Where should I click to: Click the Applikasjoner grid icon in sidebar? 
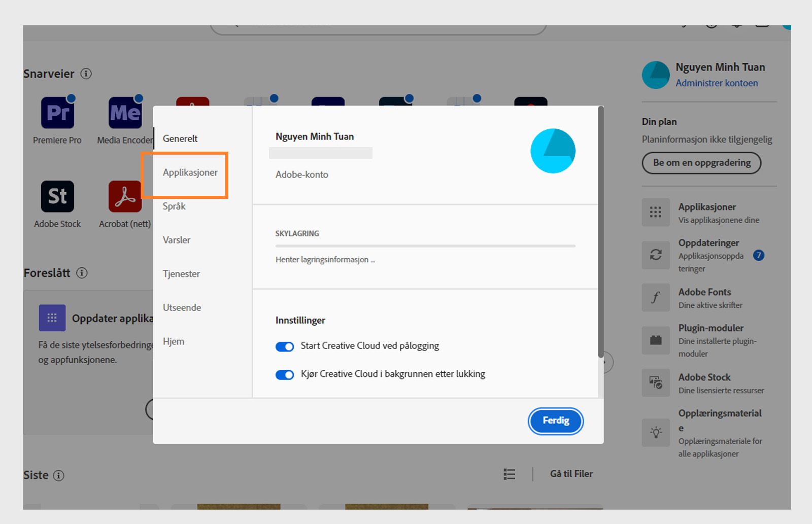click(x=656, y=213)
